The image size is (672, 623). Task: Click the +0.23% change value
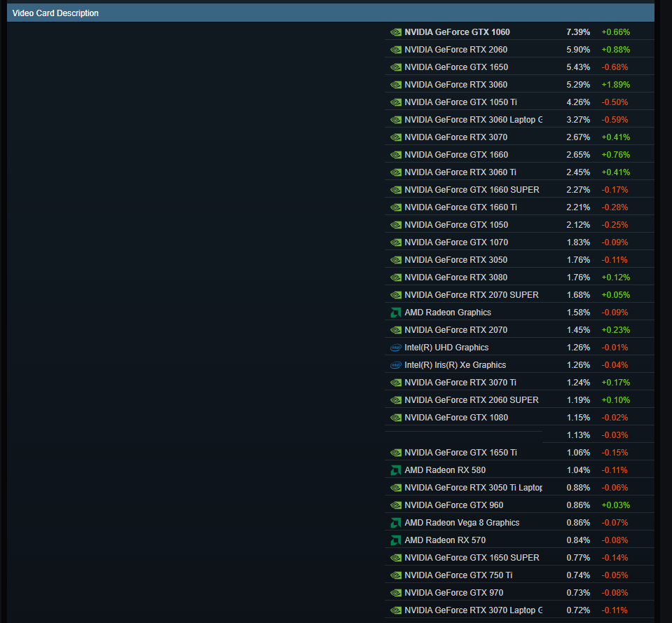615,330
